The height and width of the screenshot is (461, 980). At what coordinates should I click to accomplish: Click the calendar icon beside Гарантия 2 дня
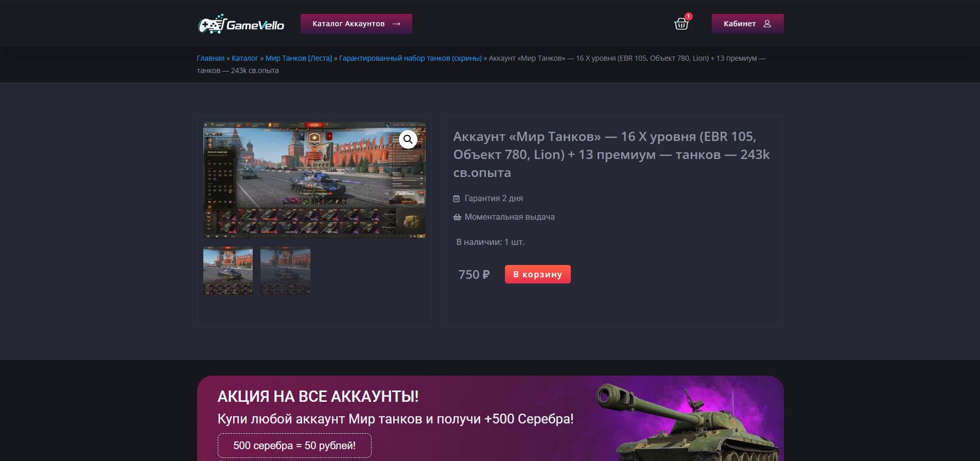point(457,199)
